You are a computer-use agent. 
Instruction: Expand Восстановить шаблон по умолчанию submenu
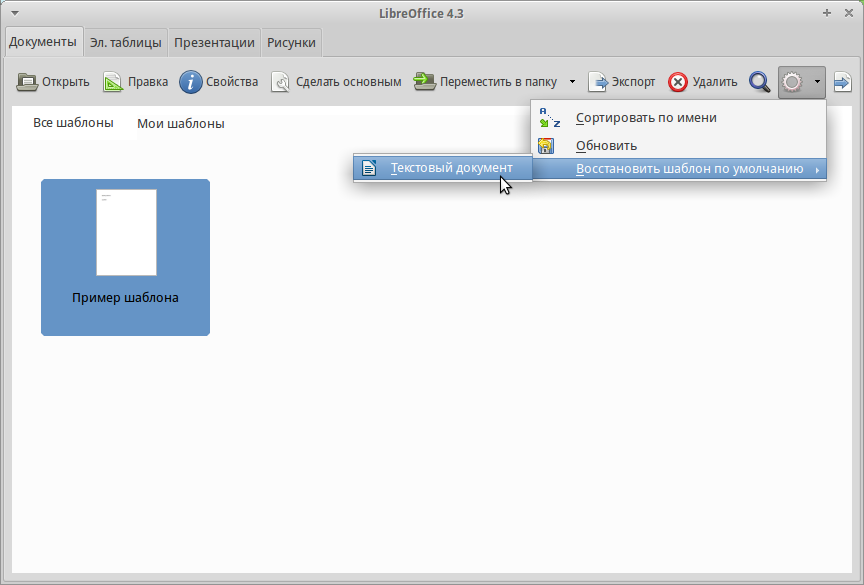(690, 169)
